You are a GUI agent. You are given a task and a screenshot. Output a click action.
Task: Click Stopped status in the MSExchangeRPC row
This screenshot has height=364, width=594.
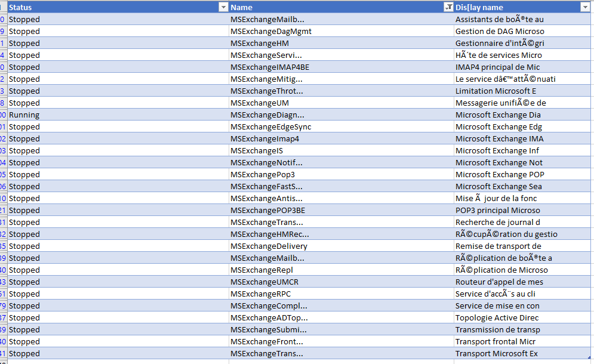click(118, 294)
